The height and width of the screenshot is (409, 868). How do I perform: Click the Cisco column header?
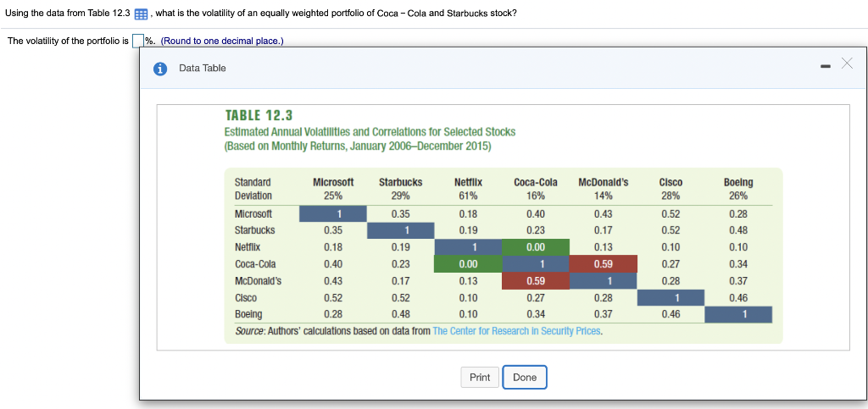(671, 182)
